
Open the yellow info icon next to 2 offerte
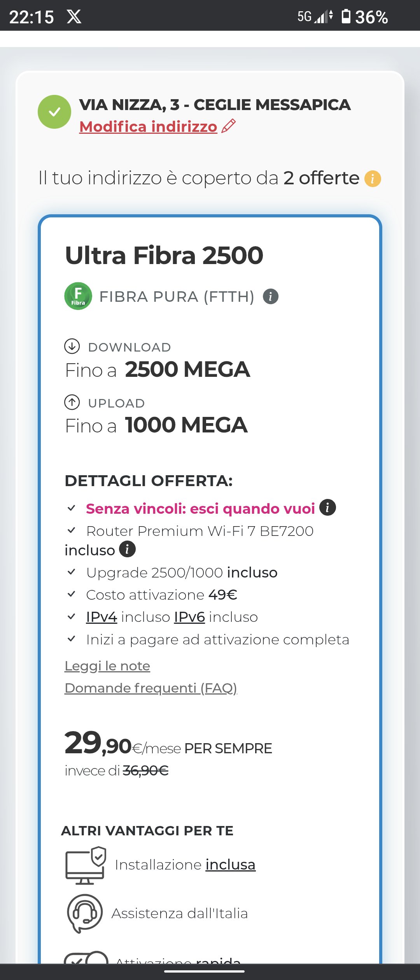(x=373, y=179)
